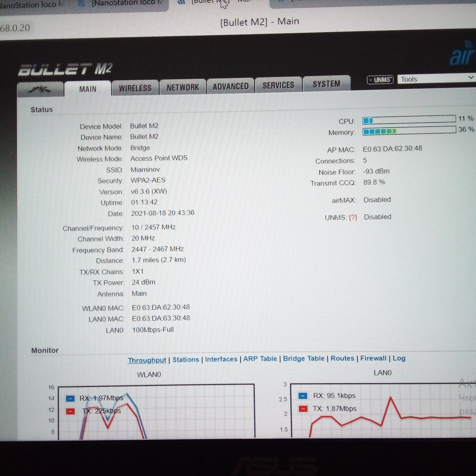Open the Stations monitor link
Image resolution: width=476 pixels, height=476 pixels.
click(x=186, y=360)
